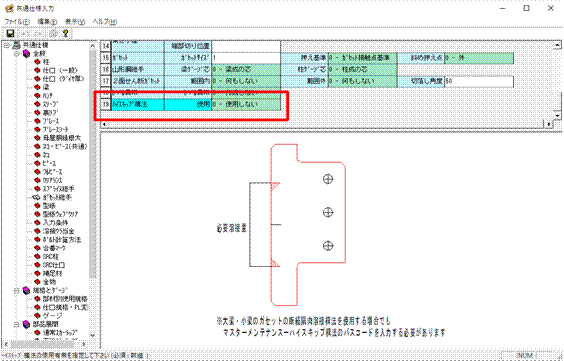Click the tree panel horizontal scrollbar
564x361 pixels.
point(45,344)
